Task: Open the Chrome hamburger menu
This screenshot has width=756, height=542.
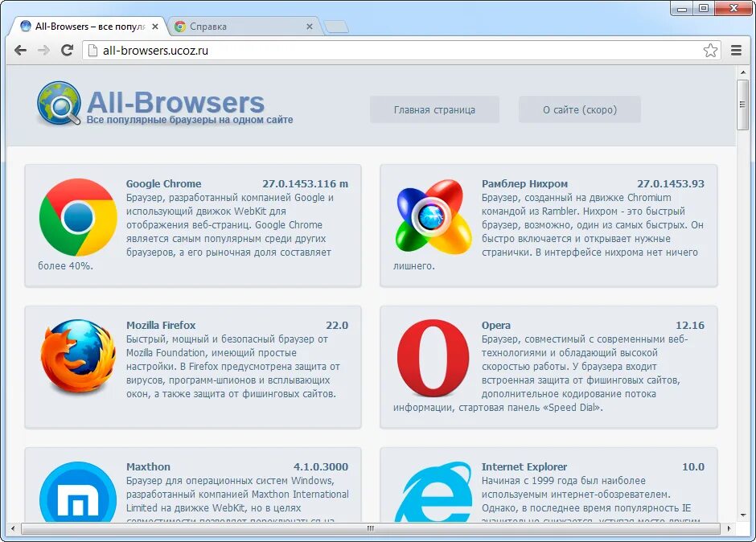Action: pos(736,50)
